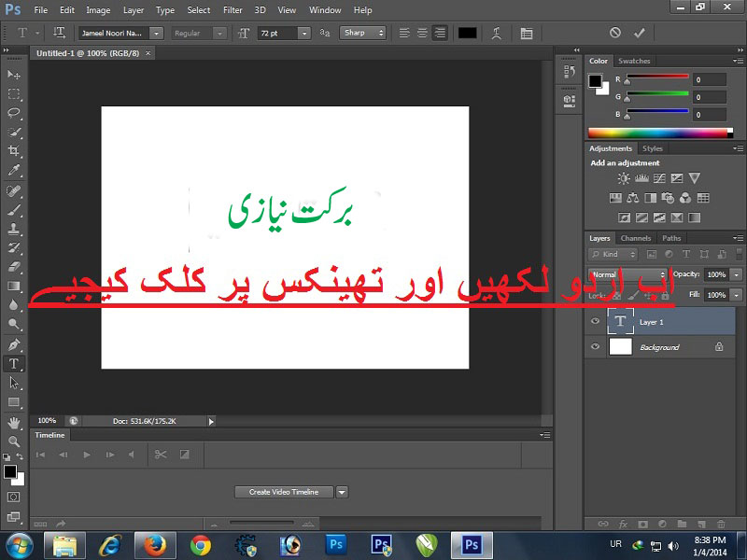This screenshot has width=747, height=560.
Task: Open Firefox from the taskbar
Action: pyautogui.click(x=155, y=546)
